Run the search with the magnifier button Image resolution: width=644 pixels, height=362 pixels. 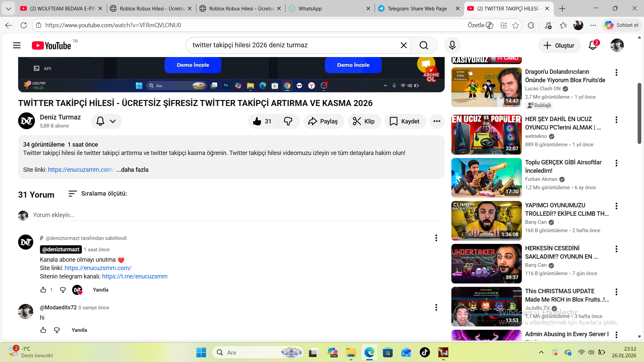(424, 45)
